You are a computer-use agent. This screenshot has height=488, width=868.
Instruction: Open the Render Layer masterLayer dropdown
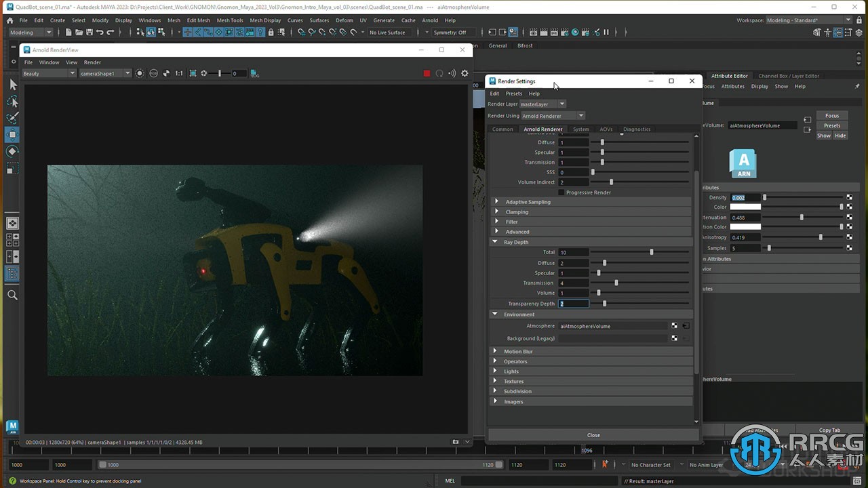(542, 104)
